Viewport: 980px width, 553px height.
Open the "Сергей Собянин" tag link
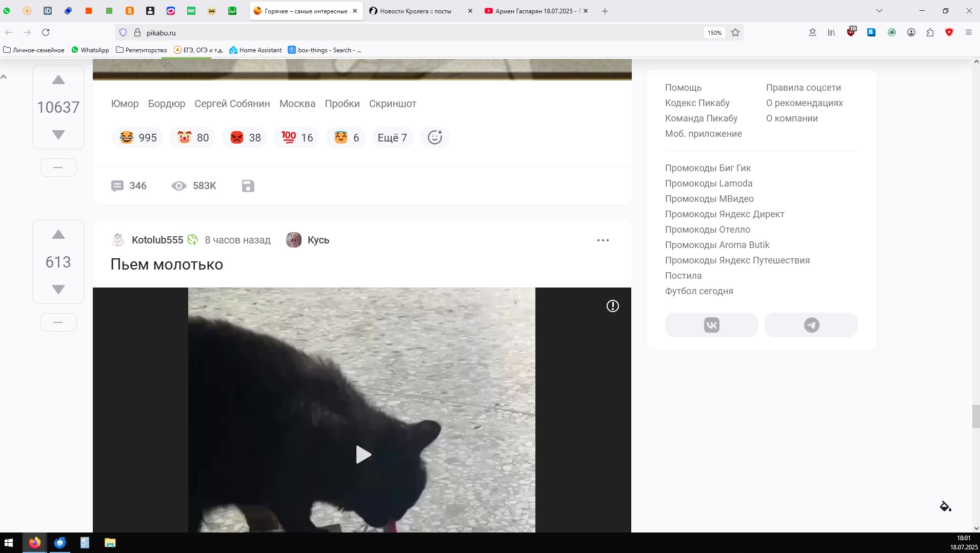coord(232,104)
